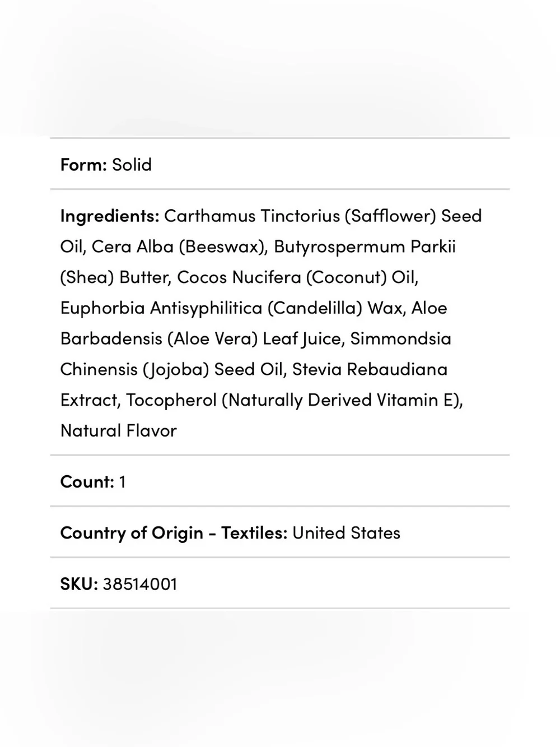Select Butyrospermum Parkii ingredient text
This screenshot has width=560, height=747.
365,247
